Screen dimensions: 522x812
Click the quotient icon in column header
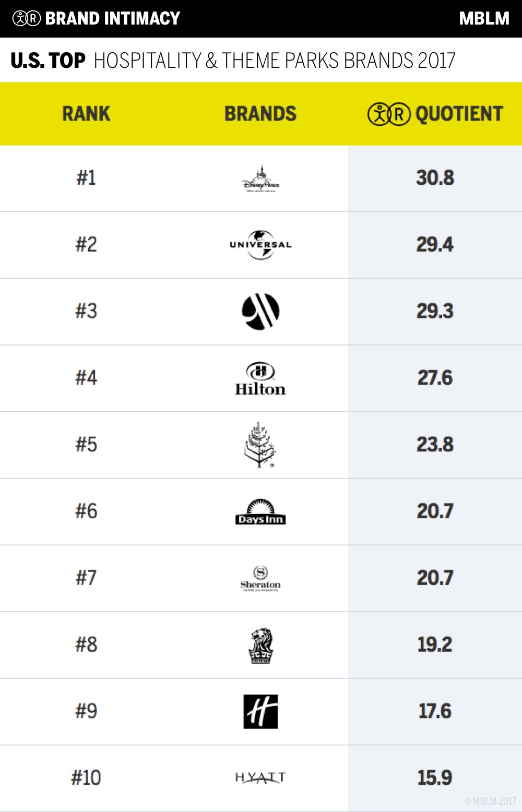point(389,114)
